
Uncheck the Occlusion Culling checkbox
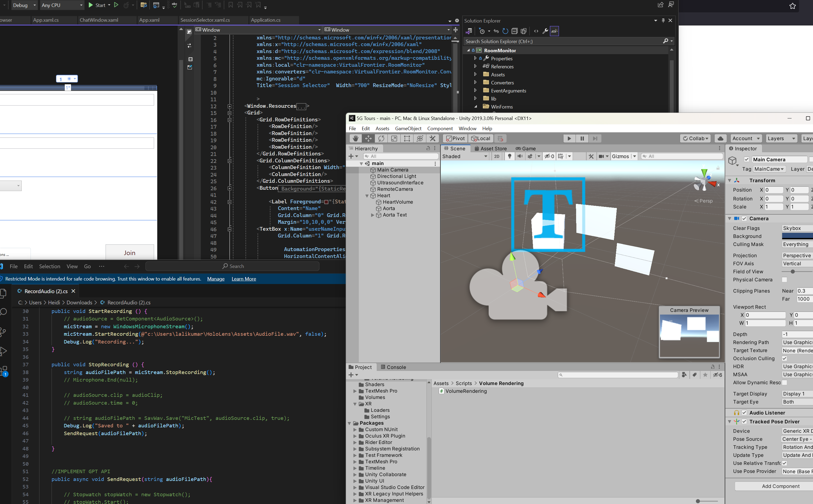(784, 358)
